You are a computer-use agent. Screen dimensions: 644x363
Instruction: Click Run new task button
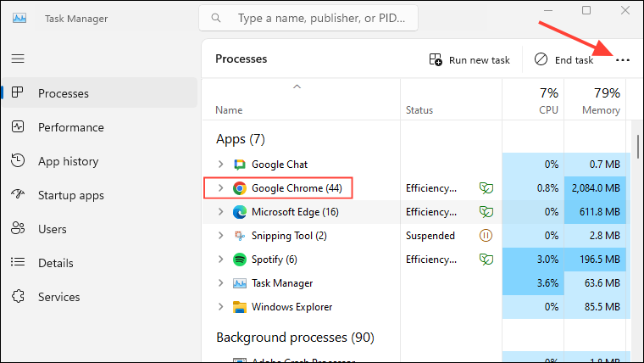pos(469,60)
